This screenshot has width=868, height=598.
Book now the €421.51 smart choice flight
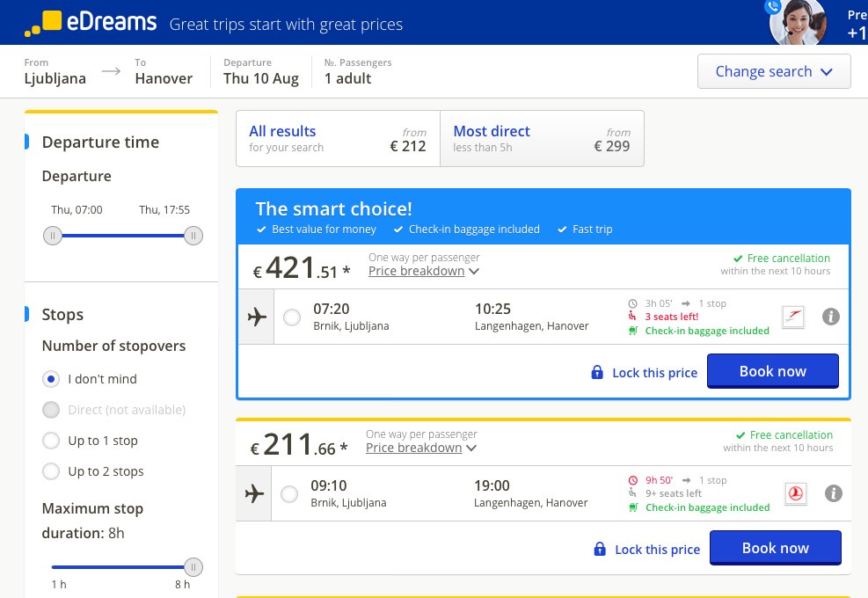point(773,371)
